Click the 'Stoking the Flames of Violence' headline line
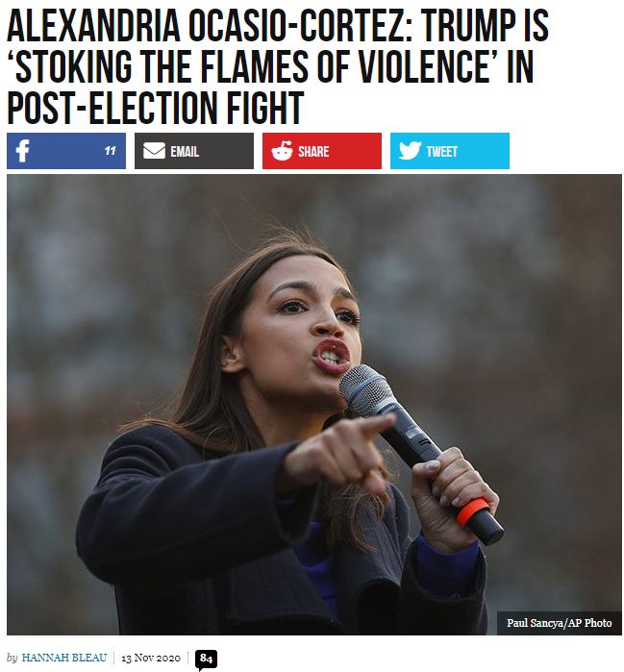Viewport: 624px width, 672px height. [270, 65]
